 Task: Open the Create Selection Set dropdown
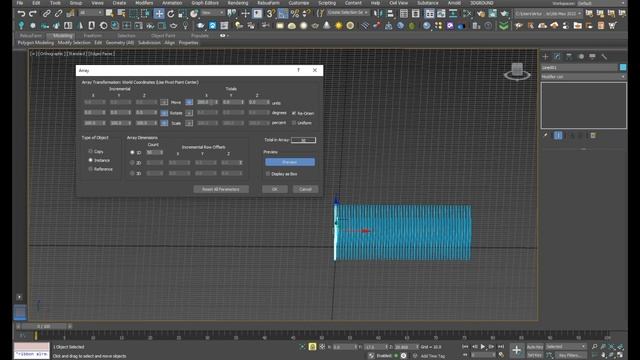coord(348,13)
